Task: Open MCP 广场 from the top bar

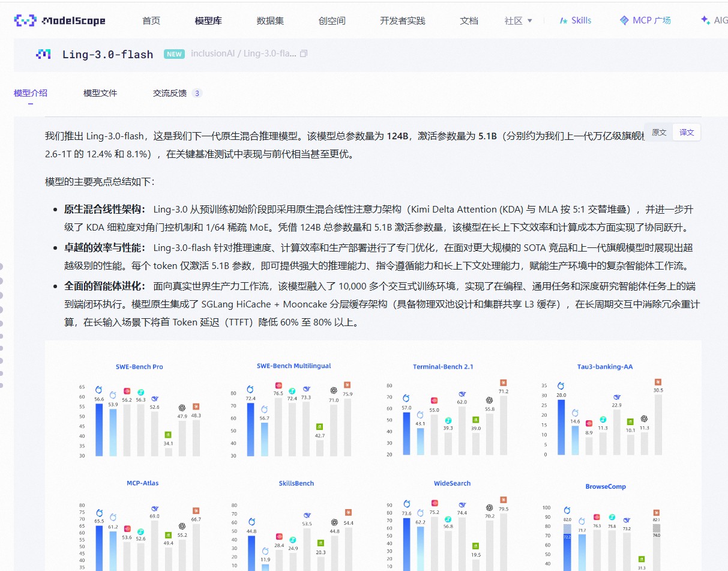Action: [645, 20]
